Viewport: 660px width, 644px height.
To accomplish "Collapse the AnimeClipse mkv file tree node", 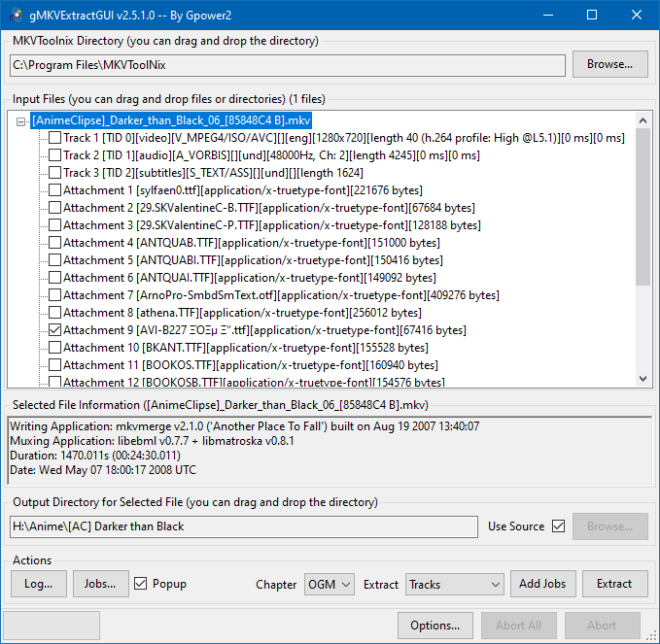I will [x=20, y=121].
